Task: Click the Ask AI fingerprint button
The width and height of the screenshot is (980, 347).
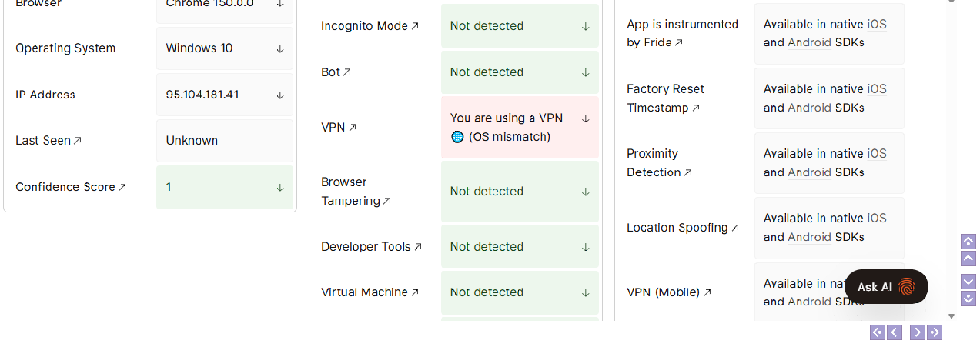Action: 886,286
